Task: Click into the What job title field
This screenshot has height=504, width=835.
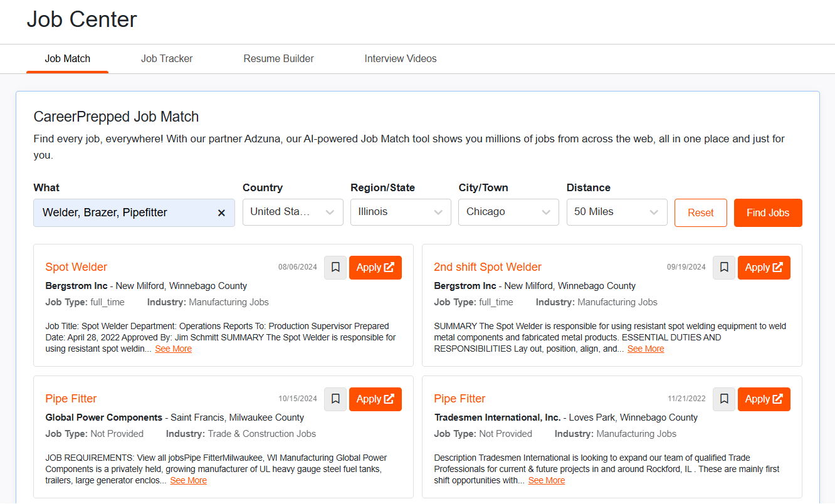Action: point(125,213)
